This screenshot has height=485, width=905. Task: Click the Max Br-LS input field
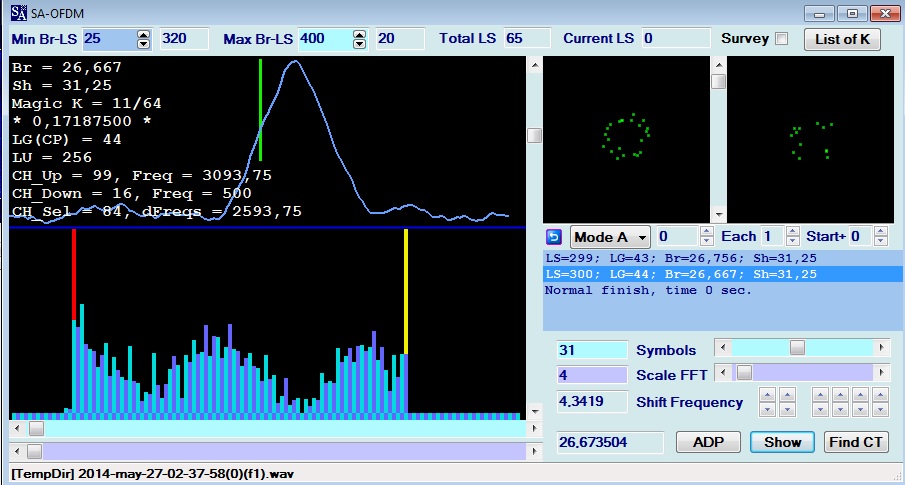pos(326,39)
